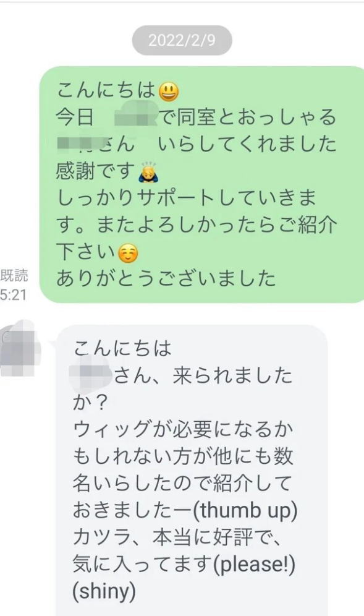The image size is (364, 616).
Task: Tap the blushing smile emoji after 下さい
Action: pyautogui.click(x=129, y=254)
